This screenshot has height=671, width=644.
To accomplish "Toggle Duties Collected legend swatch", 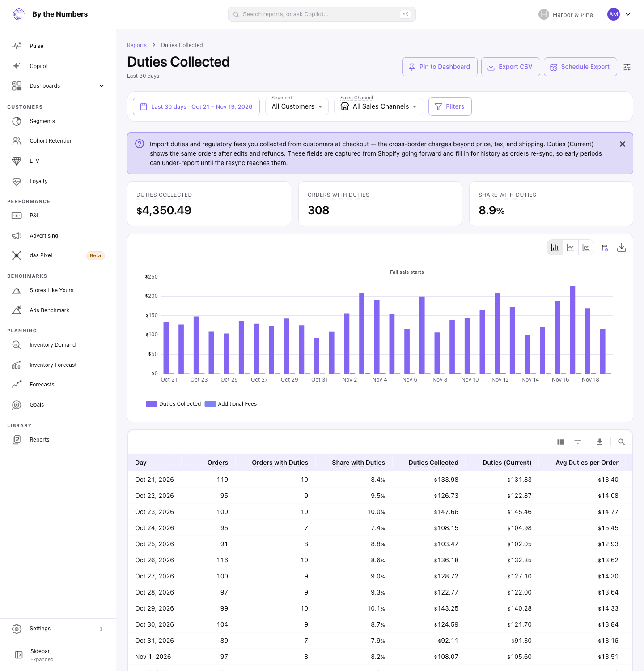I will pos(151,404).
